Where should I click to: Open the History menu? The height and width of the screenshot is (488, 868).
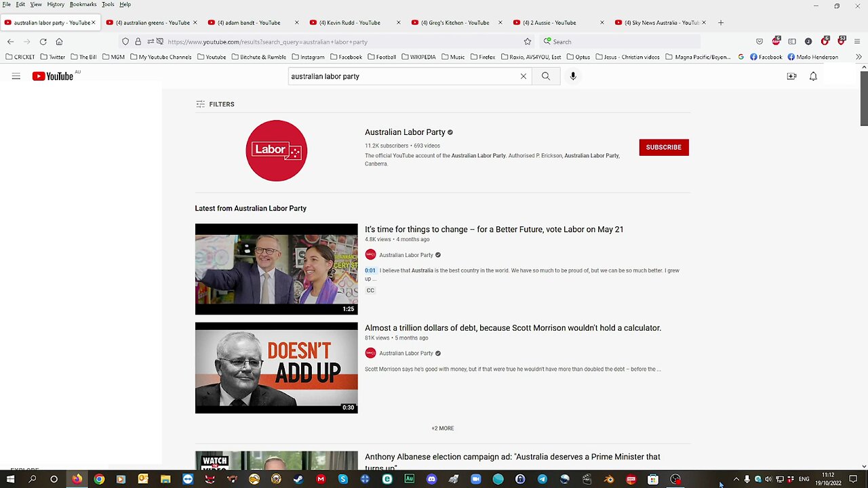56,4
